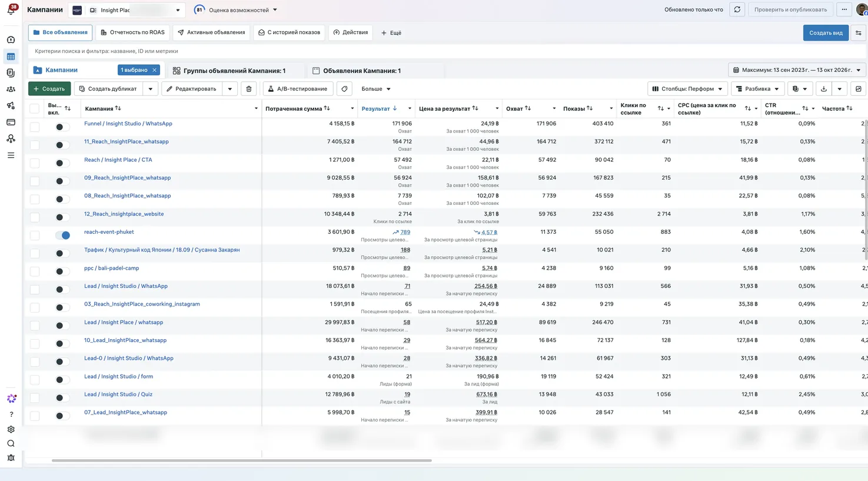
Task: Sort by Потраченная сумма column header
Action: pos(297,108)
